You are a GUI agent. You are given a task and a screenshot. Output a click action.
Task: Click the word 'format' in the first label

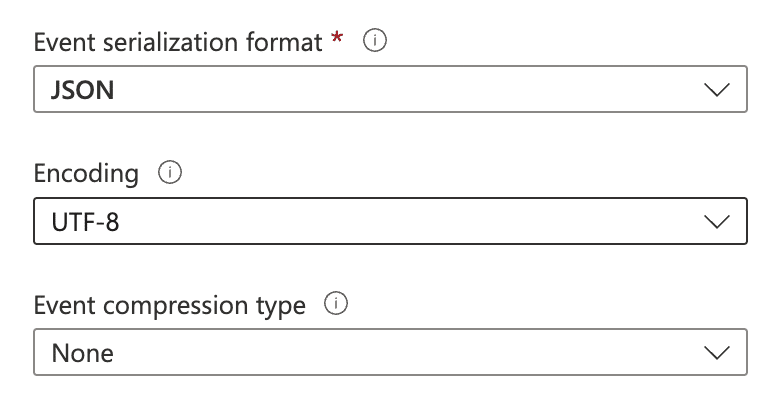tap(284, 42)
